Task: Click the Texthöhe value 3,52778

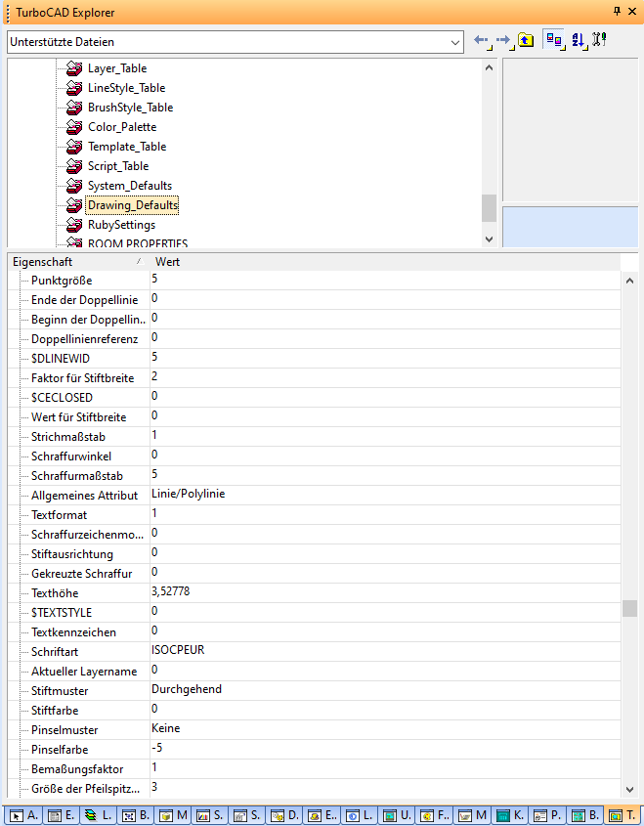Action: point(171,591)
